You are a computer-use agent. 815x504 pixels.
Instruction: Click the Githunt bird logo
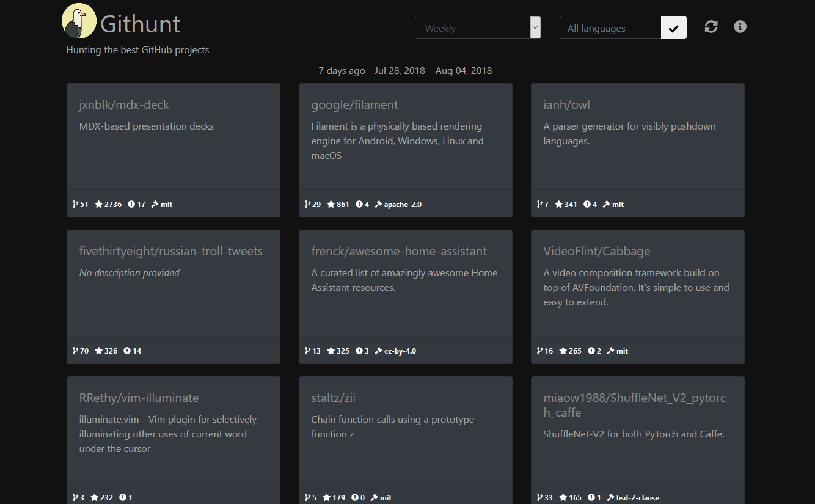pos(79,21)
